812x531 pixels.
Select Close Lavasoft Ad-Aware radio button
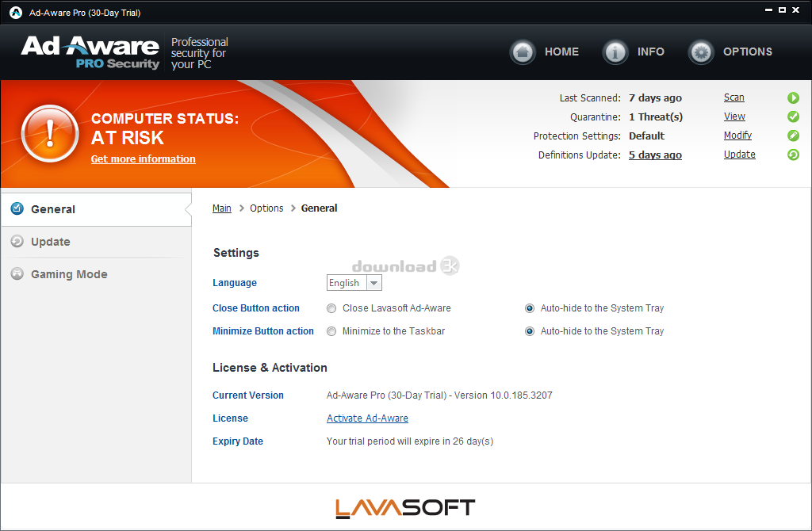click(x=331, y=308)
